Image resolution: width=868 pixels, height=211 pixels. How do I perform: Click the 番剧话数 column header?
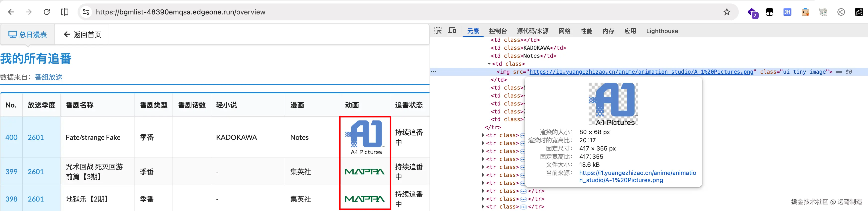click(192, 105)
